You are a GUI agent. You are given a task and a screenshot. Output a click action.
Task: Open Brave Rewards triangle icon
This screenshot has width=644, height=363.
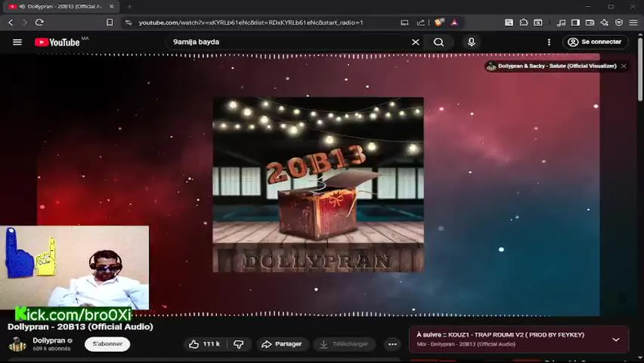454,22
